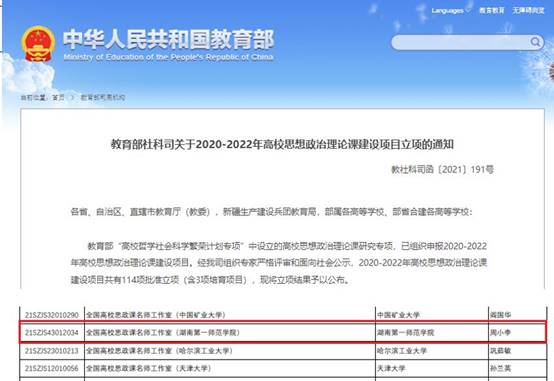Click the Ministry of Education English subtitle
The width and height of the screenshot is (554, 381).
[x=169, y=57]
